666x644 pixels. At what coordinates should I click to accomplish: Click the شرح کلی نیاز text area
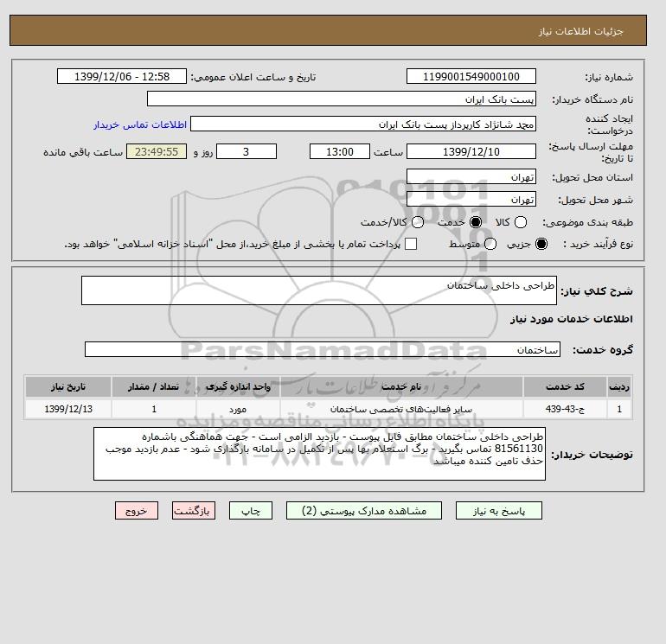[x=319, y=290]
